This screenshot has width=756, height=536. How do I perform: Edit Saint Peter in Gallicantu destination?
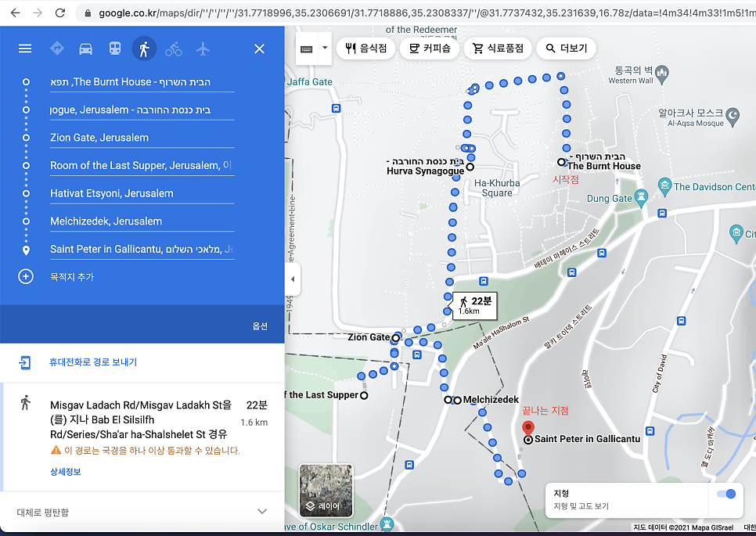point(142,250)
